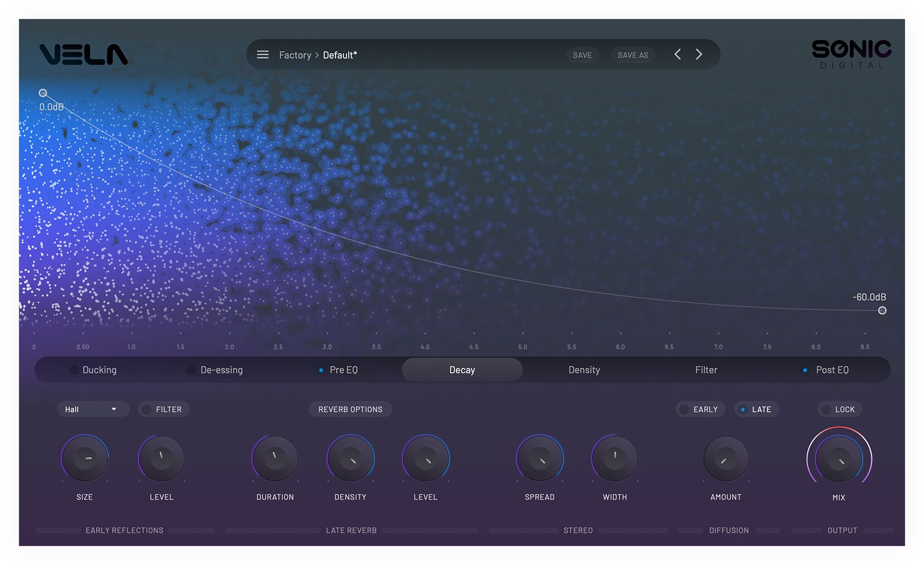This screenshot has height=565, width=924.
Task: Open the hamburger preset menu
Action: (262, 55)
